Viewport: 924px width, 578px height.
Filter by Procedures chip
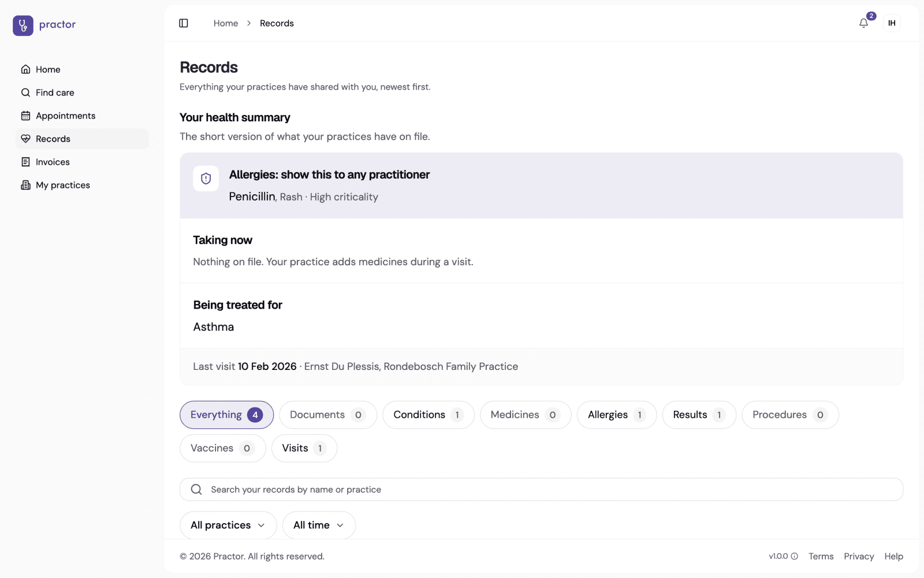tap(790, 414)
